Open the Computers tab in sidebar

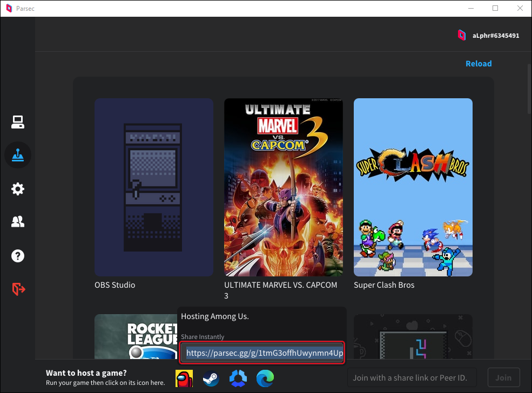tap(18, 123)
